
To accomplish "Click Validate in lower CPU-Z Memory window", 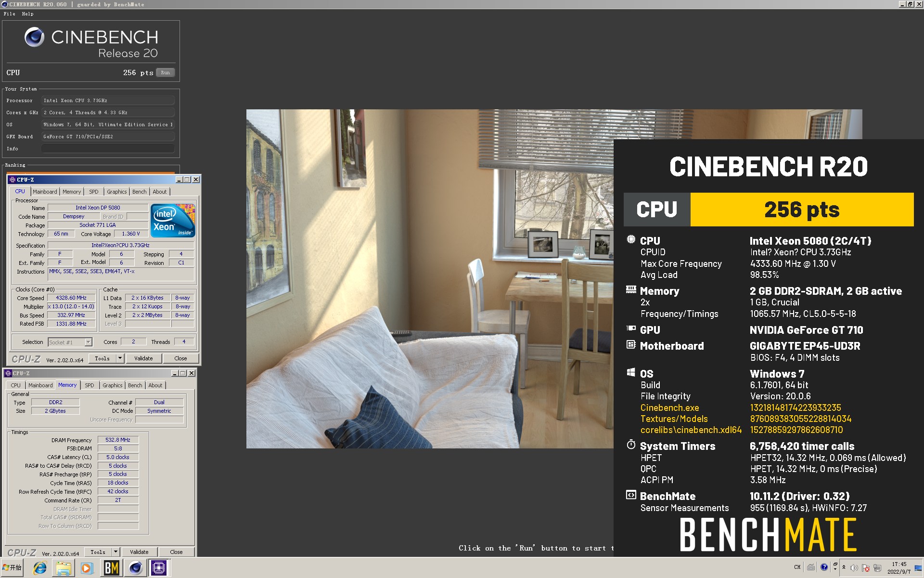I will (x=139, y=552).
